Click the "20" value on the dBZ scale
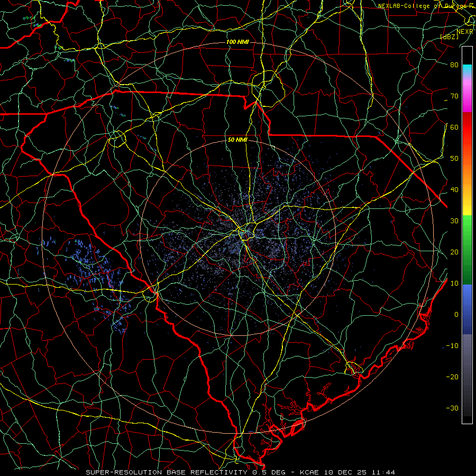Screen dimensions: 476x476 coord(454,252)
